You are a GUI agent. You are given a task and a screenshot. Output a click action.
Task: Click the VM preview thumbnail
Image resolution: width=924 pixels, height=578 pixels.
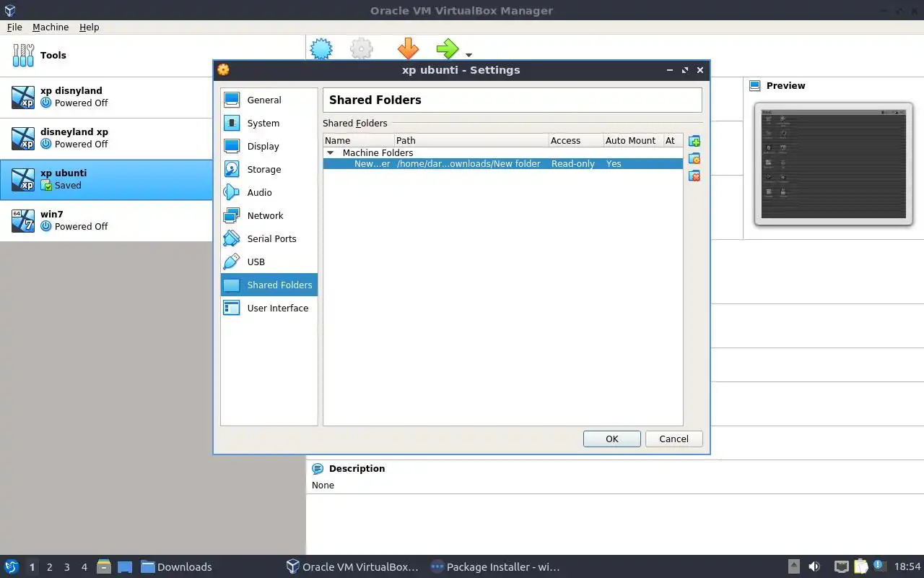(x=834, y=164)
